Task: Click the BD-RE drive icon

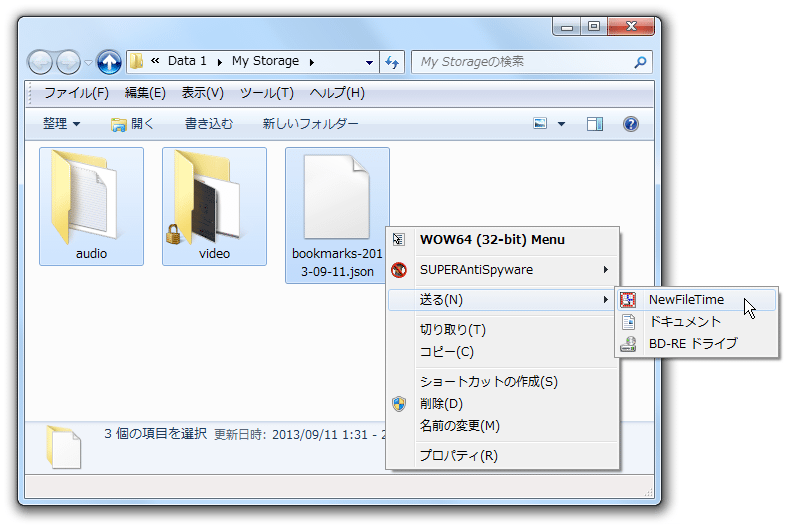Action: [628, 344]
